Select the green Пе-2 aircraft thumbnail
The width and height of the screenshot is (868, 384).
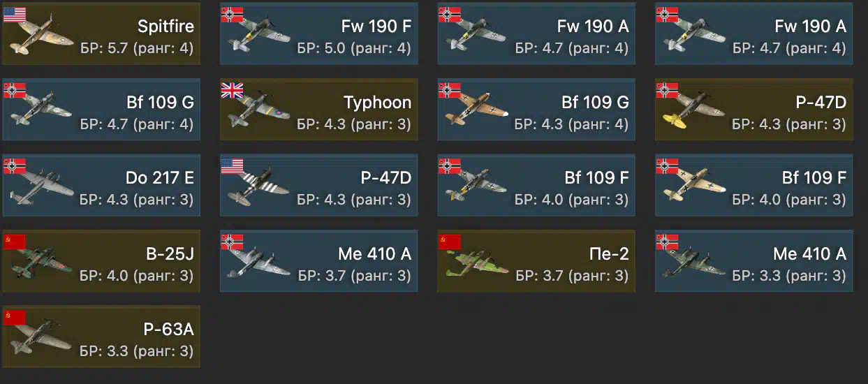click(x=476, y=263)
